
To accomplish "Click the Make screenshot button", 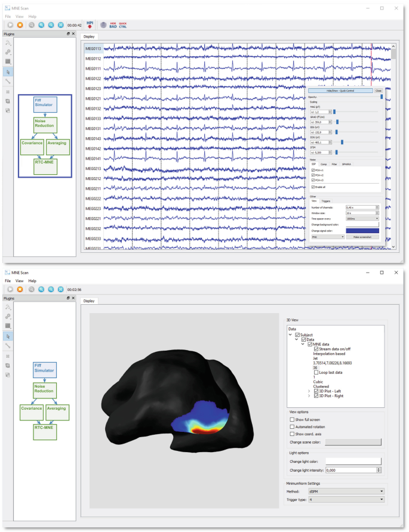I will [x=363, y=237].
